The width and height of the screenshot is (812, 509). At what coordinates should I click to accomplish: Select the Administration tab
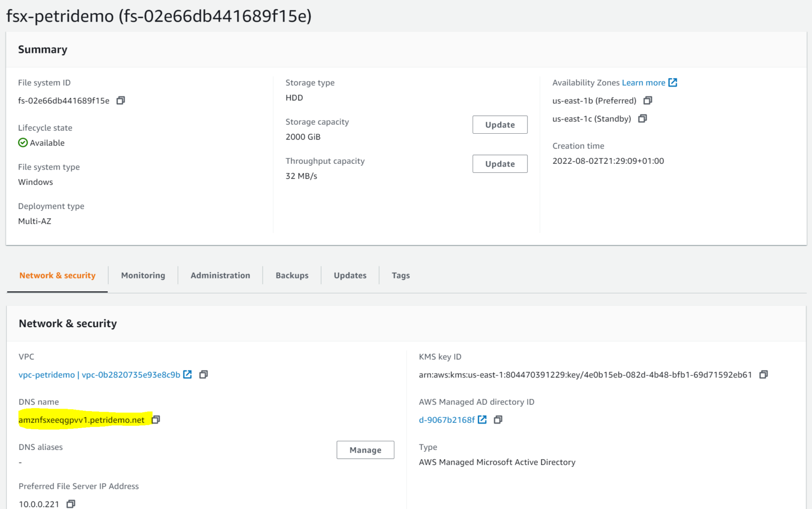click(x=220, y=275)
